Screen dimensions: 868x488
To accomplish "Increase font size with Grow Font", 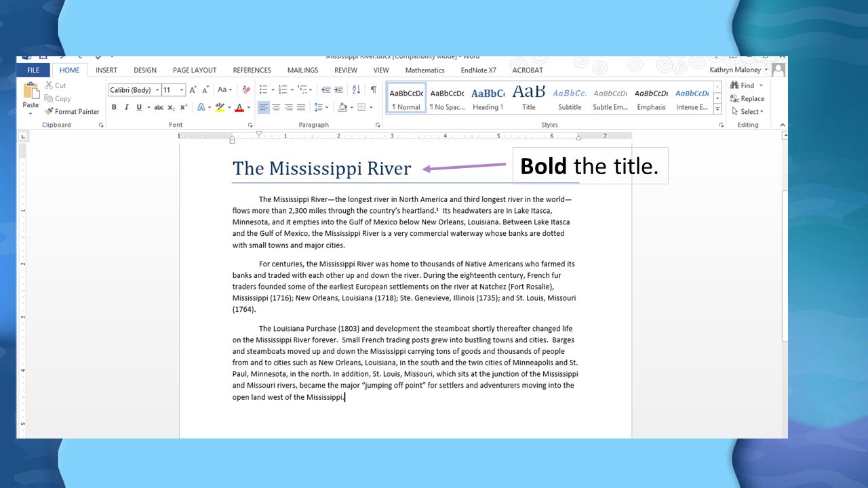I will (193, 89).
